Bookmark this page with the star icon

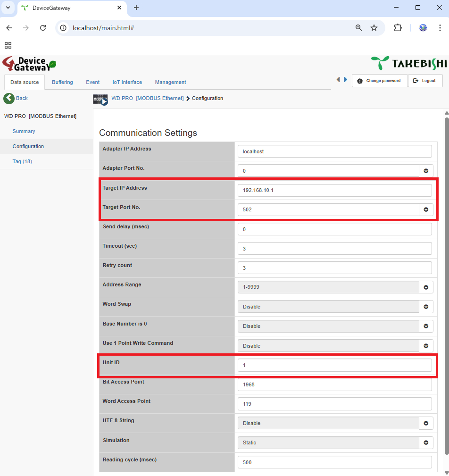coord(374,28)
